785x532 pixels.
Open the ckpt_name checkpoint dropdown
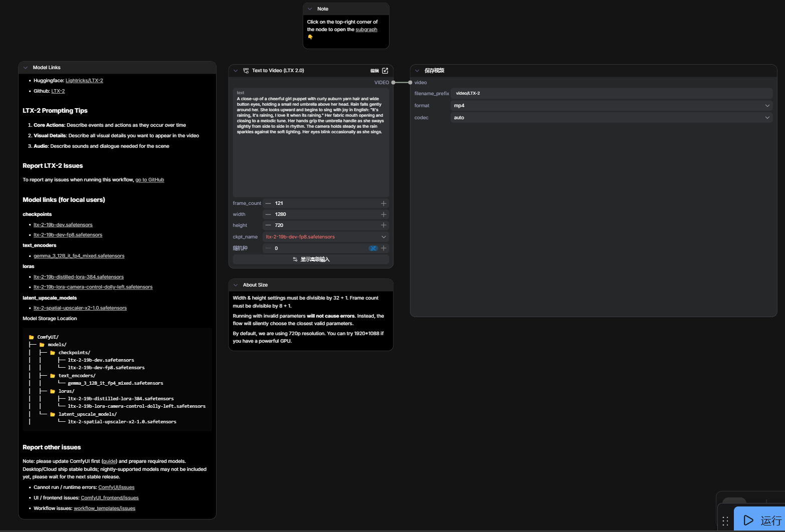pyautogui.click(x=326, y=237)
